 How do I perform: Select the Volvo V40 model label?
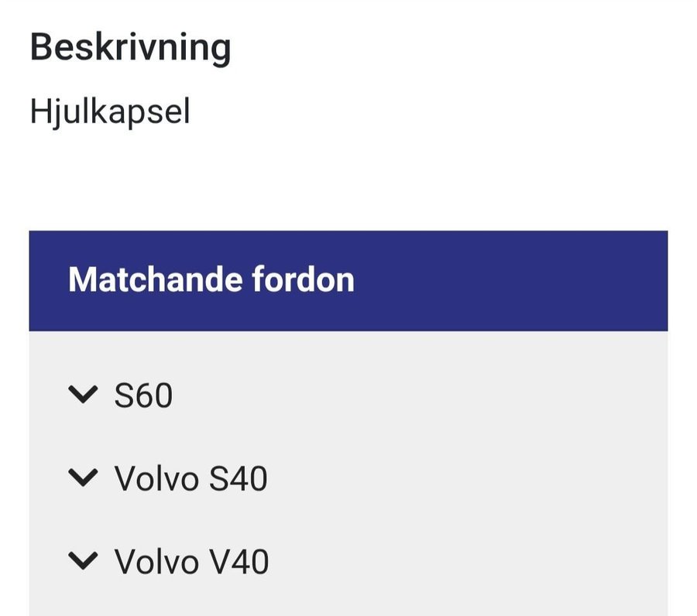coord(191,561)
